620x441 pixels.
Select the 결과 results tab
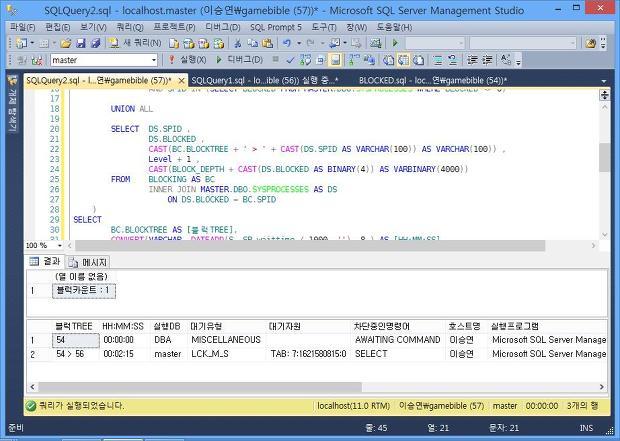(x=45, y=261)
